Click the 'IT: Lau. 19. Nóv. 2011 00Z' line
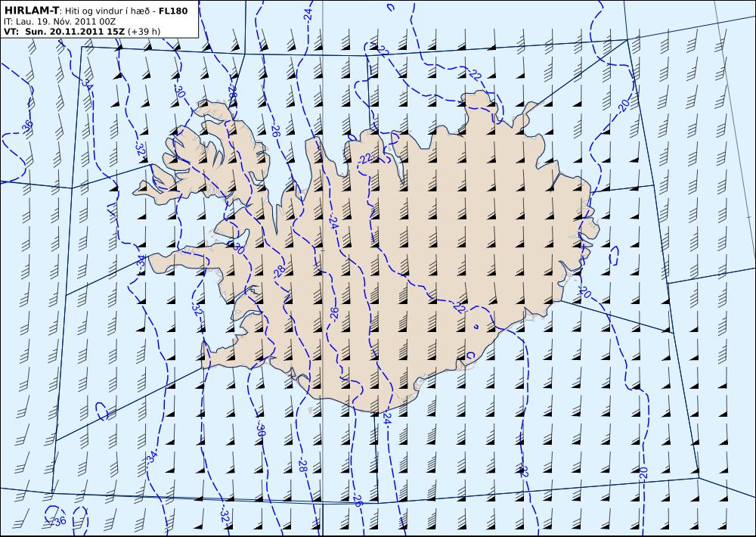 59,21
